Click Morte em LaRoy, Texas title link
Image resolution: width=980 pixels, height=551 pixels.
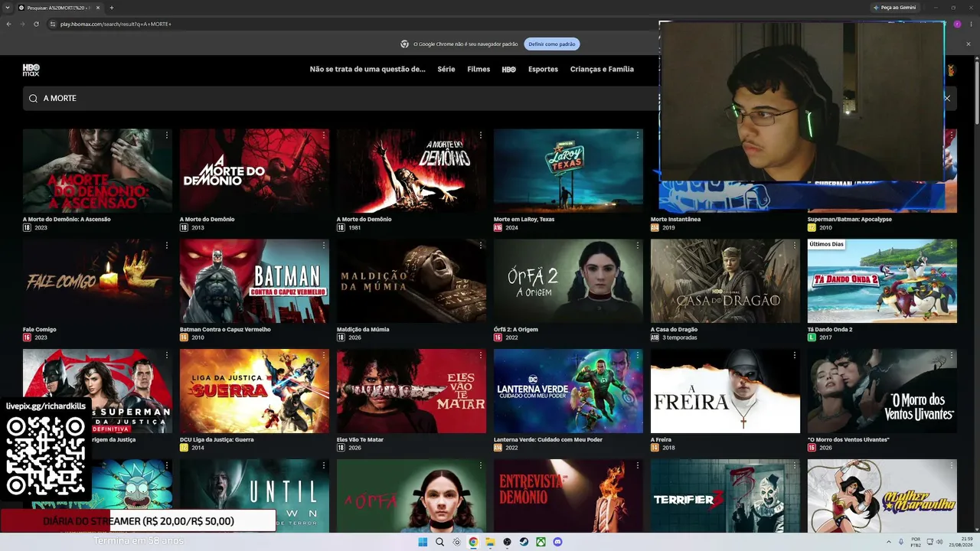click(524, 219)
